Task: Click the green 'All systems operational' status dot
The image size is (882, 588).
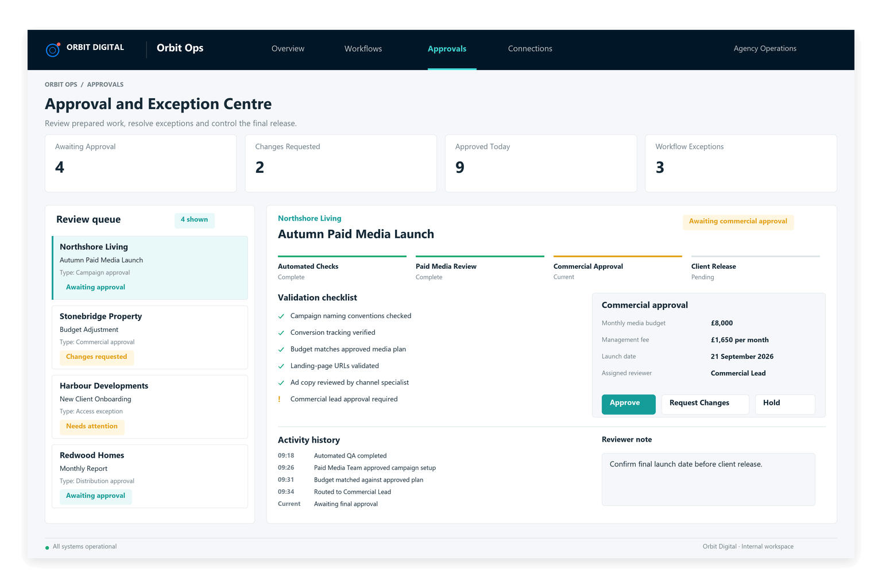Action: click(47, 548)
